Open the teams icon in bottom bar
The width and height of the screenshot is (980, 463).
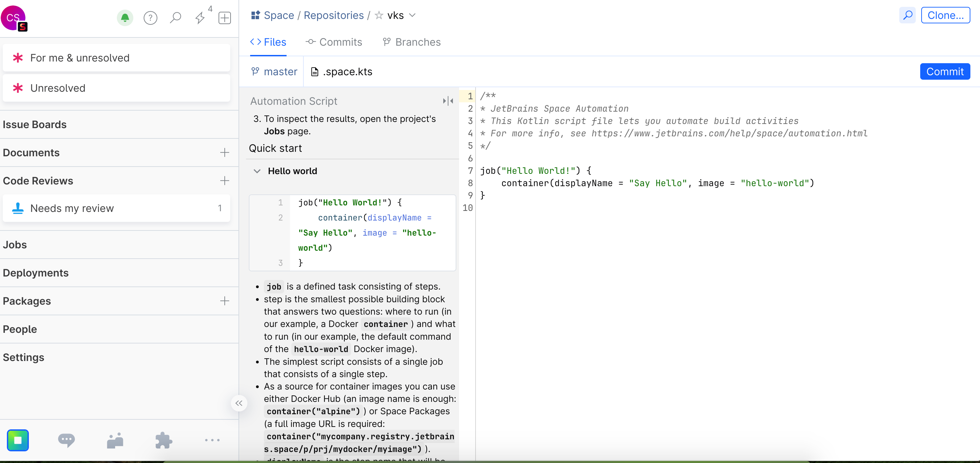tap(115, 440)
